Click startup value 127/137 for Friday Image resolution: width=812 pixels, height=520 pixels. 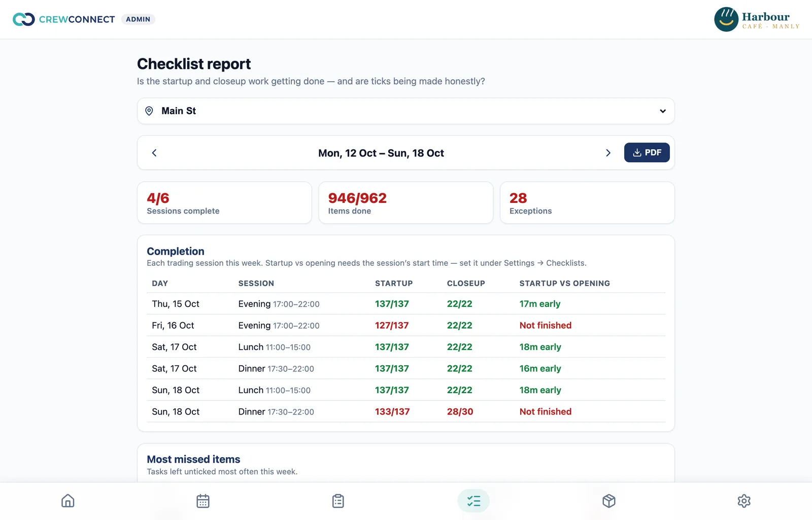[x=392, y=326]
